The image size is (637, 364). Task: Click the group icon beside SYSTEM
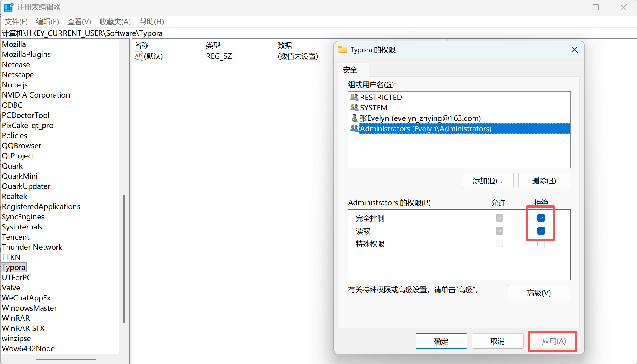click(354, 107)
